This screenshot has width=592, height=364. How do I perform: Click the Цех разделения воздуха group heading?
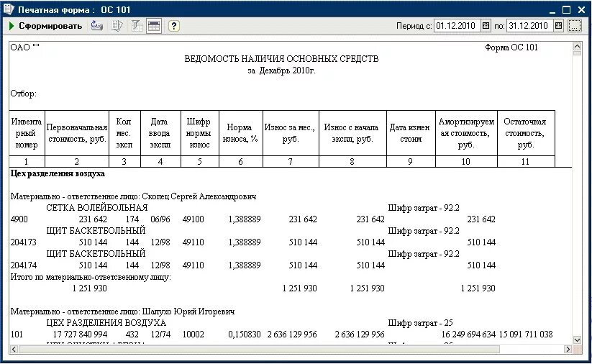[58, 173]
